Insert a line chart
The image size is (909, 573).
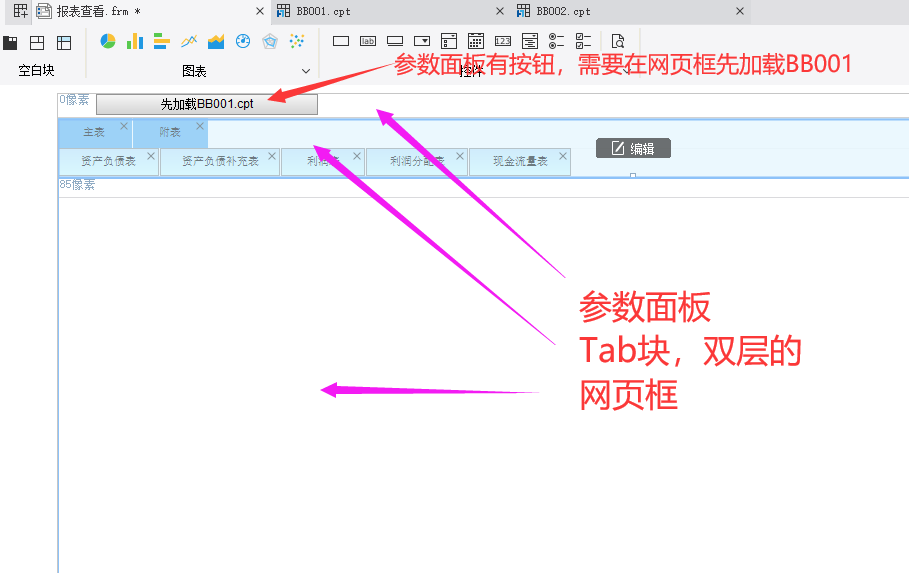tap(189, 41)
